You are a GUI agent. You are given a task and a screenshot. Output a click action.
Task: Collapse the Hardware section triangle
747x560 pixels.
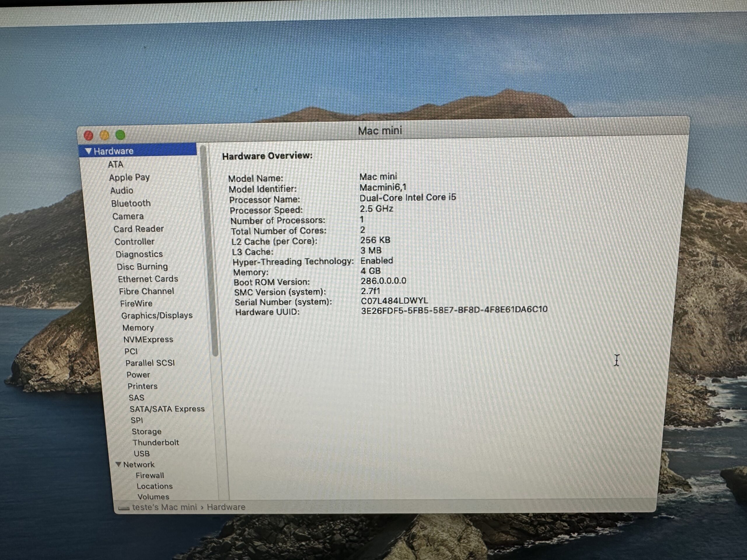click(88, 151)
